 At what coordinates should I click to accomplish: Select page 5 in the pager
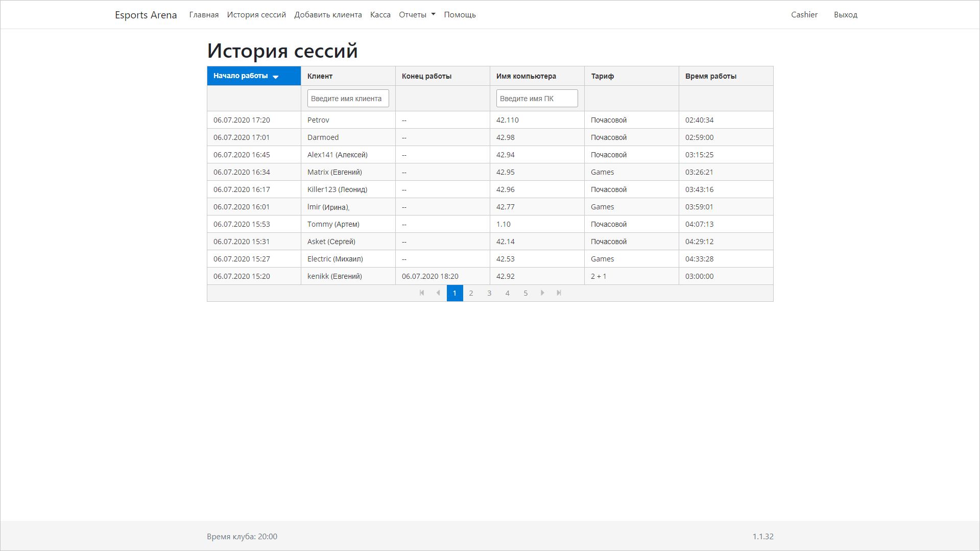525,293
